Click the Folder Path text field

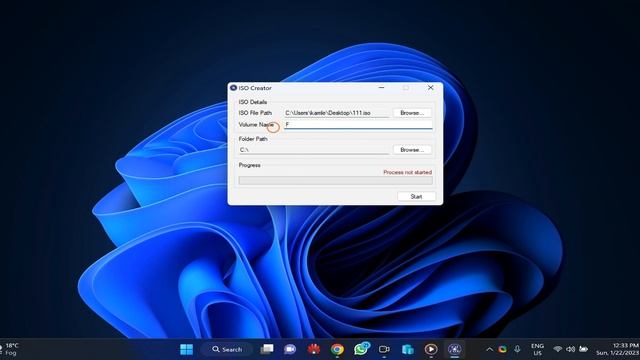[314, 150]
